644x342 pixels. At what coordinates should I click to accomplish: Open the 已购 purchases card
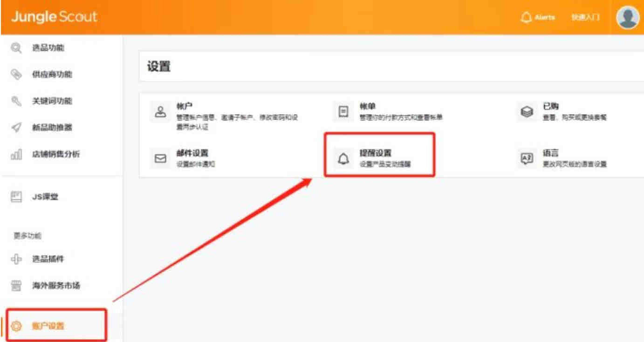pyautogui.click(x=562, y=112)
